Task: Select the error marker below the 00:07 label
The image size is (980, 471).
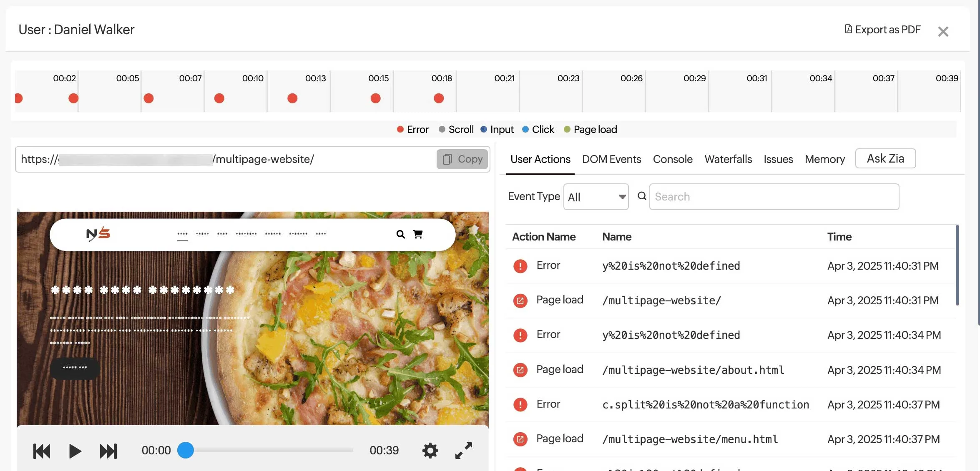Action: (x=148, y=98)
